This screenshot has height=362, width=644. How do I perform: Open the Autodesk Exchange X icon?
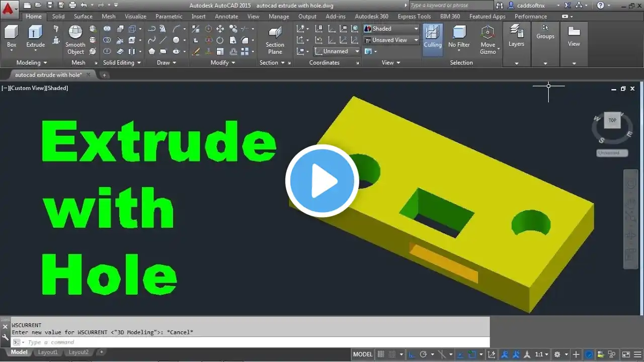(568, 5)
